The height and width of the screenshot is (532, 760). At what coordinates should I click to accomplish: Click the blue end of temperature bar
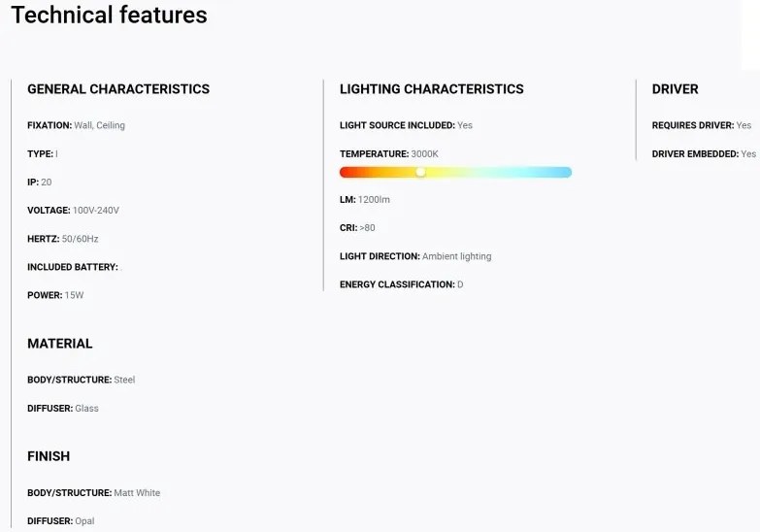(565, 172)
